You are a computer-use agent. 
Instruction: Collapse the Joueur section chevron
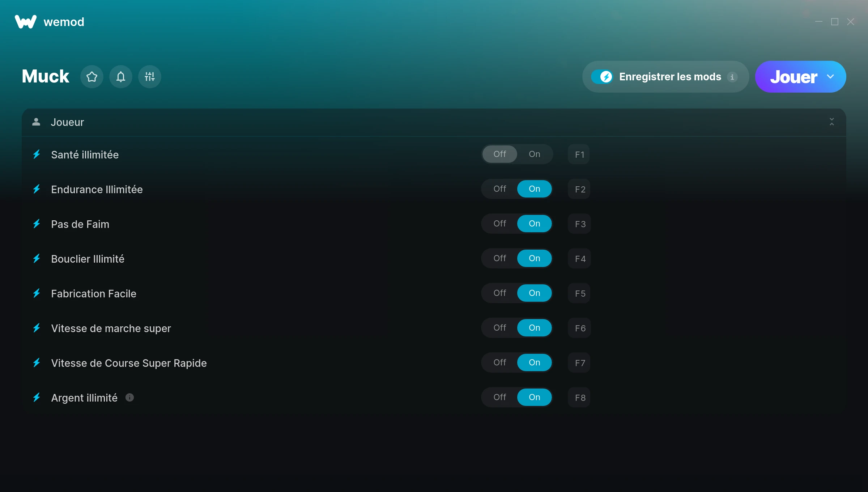click(832, 122)
